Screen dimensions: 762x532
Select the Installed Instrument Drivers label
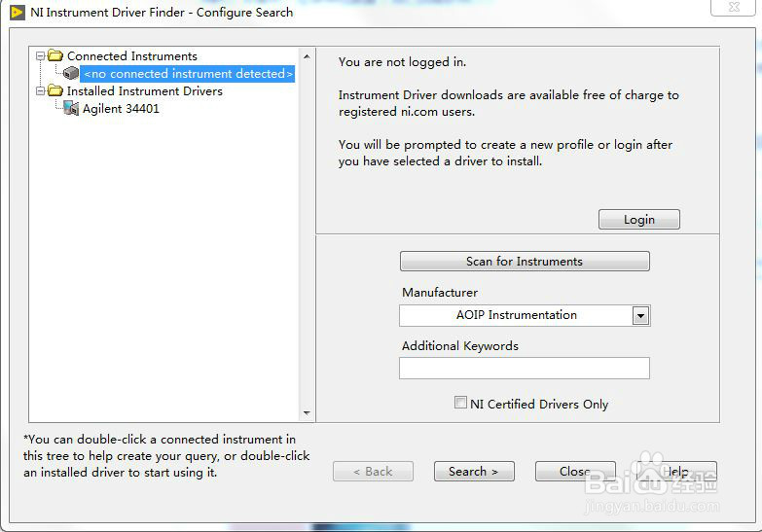[x=144, y=90]
